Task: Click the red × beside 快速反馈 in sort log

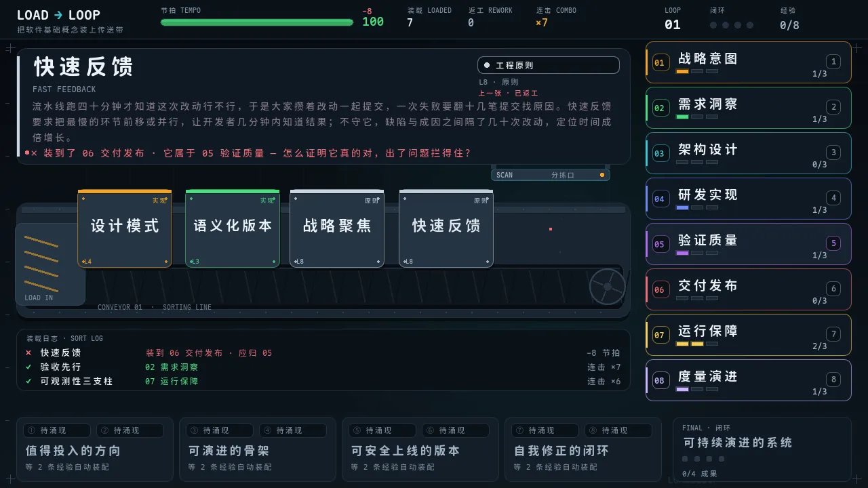Action: [28, 352]
